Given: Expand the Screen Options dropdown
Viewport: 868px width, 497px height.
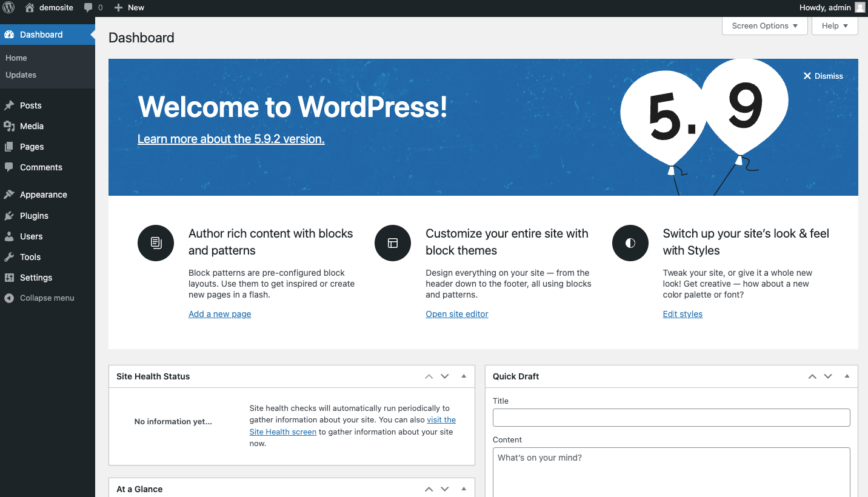Looking at the screenshot, I should coord(765,25).
